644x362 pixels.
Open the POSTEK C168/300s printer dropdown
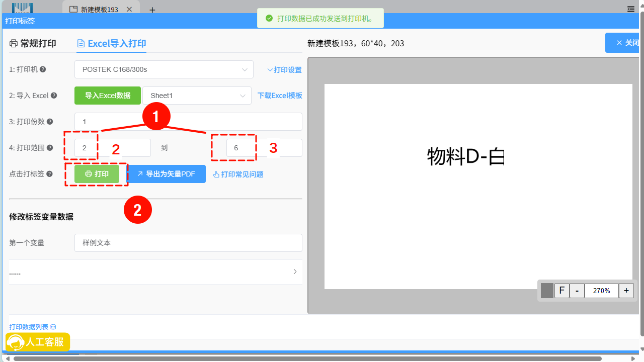pyautogui.click(x=164, y=69)
